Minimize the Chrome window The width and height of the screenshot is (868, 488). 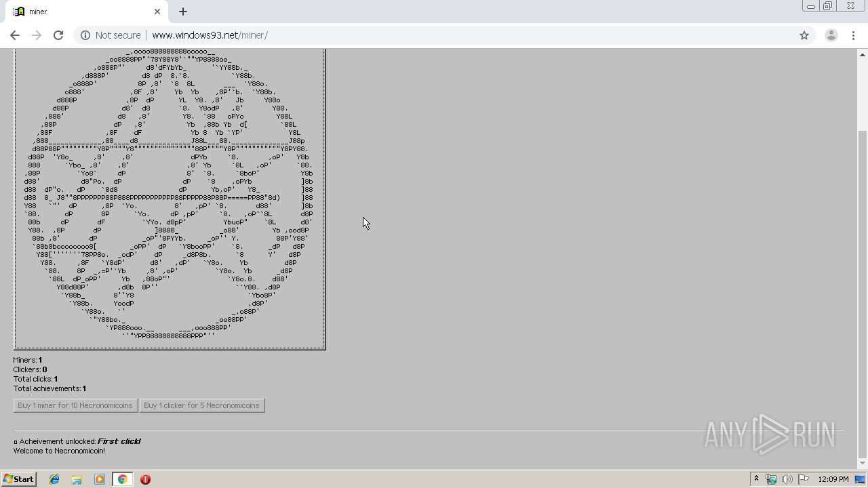(x=810, y=6)
